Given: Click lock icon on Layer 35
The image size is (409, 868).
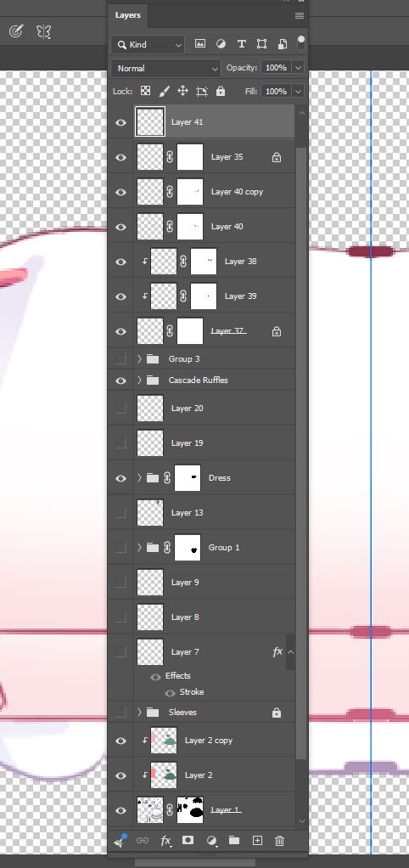Looking at the screenshot, I should click(277, 157).
